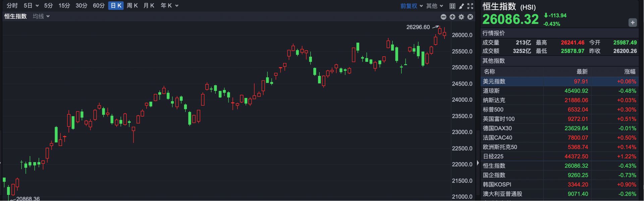Switch to the 分时 intraday tab
The width and height of the screenshot is (644, 201).
[x=12, y=6]
